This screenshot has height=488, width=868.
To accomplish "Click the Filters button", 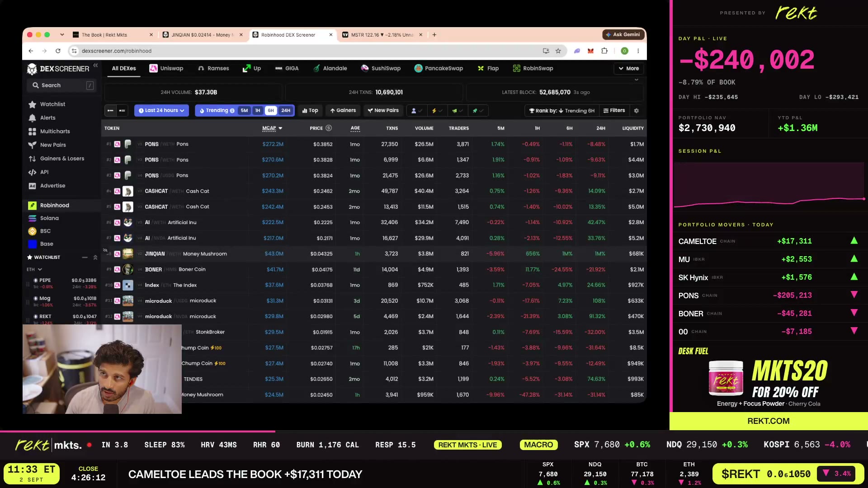I will (x=614, y=111).
